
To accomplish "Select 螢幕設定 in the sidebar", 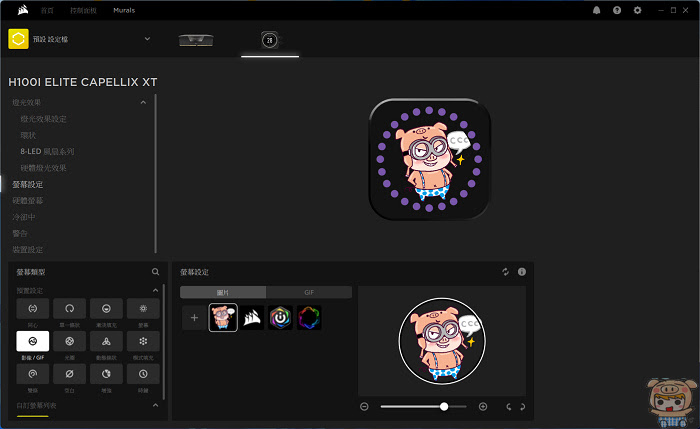I will (28, 184).
